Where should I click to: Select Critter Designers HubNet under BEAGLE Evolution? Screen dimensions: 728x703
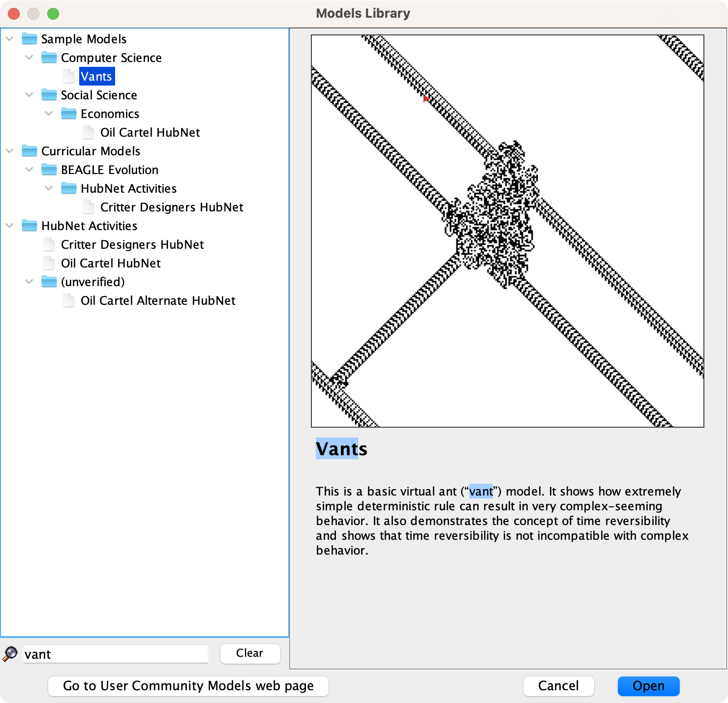(171, 207)
